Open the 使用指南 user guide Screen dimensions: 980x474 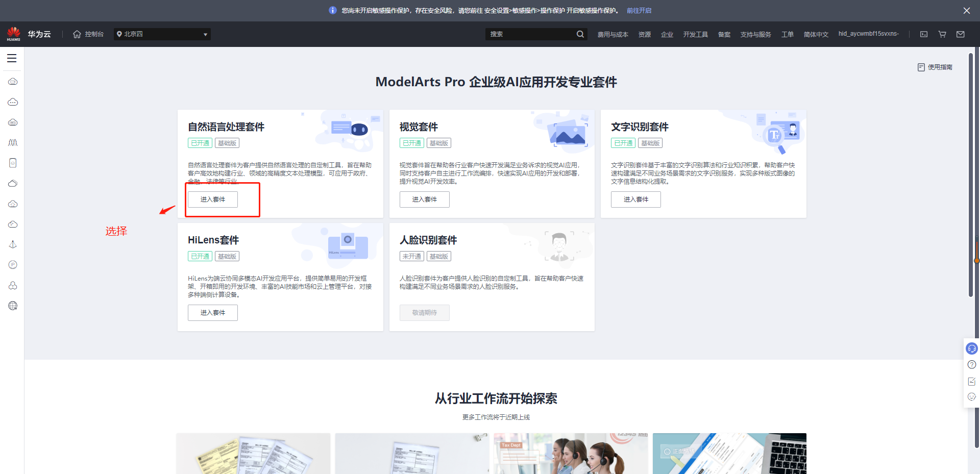coord(935,67)
